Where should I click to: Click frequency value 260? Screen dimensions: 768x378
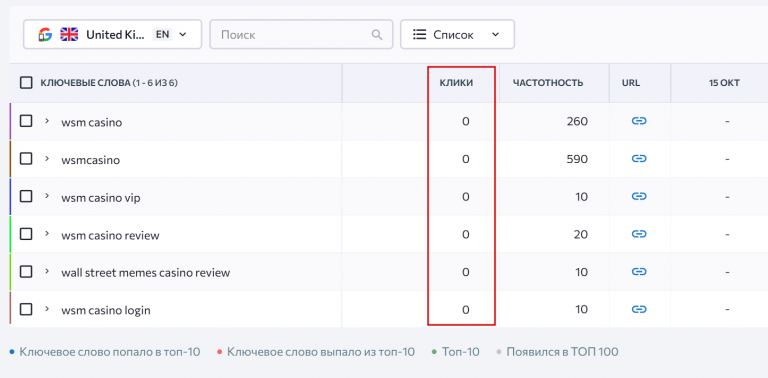coord(577,121)
